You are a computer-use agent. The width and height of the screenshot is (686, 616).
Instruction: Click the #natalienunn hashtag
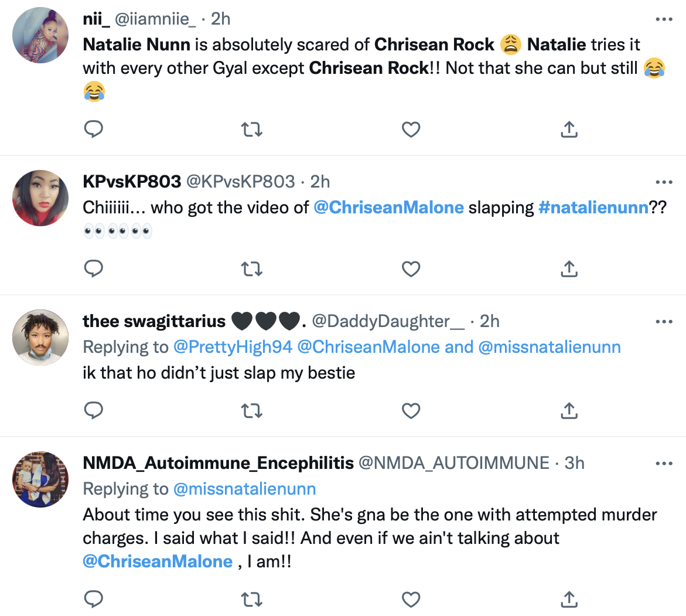pos(593,207)
